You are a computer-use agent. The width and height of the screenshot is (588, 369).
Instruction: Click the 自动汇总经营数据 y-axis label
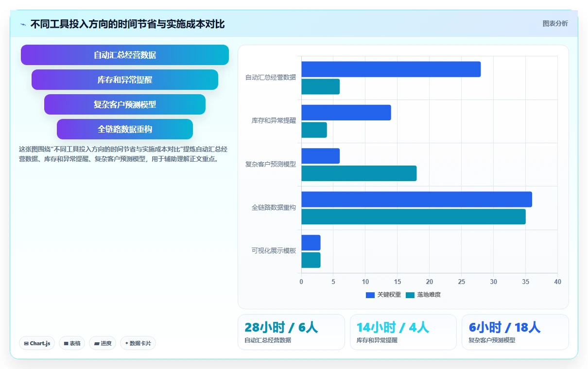click(x=271, y=77)
